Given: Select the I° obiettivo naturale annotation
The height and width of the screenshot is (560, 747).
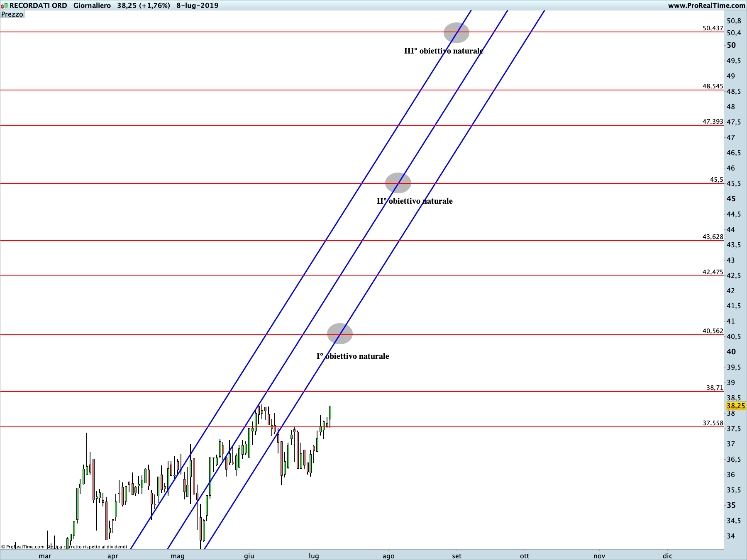Looking at the screenshot, I should point(353,356).
